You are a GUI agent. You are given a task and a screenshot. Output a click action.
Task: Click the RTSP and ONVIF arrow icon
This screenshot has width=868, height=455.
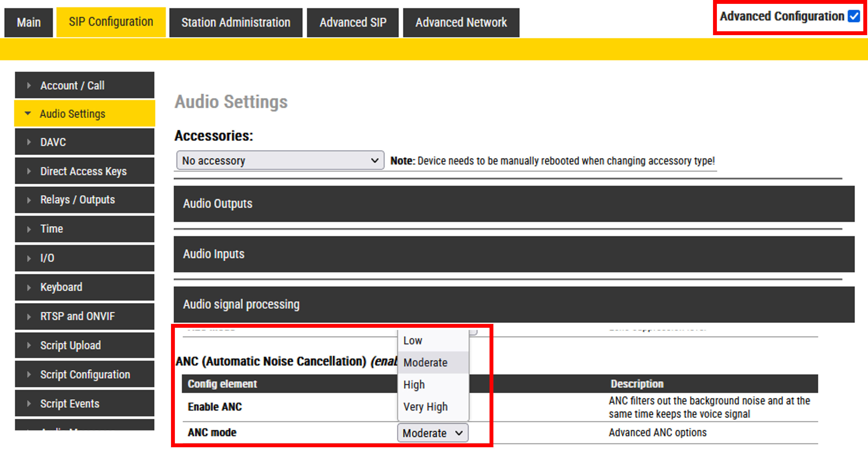29,316
